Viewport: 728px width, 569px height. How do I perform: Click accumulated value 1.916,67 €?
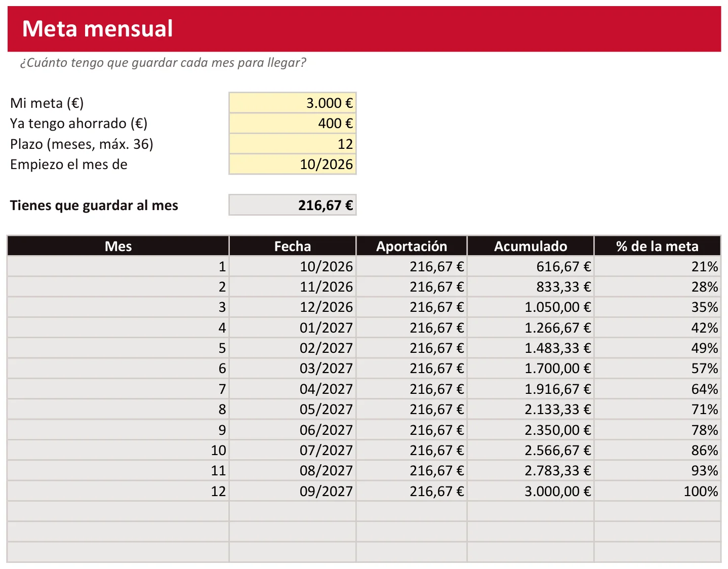click(x=531, y=389)
